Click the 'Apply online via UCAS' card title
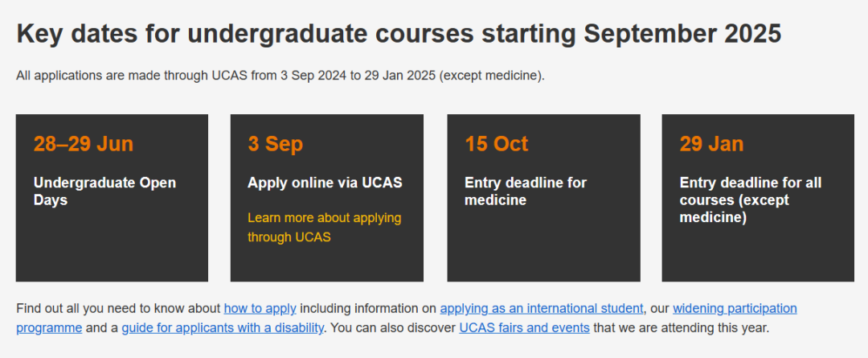The height and width of the screenshot is (358, 868). (x=325, y=183)
